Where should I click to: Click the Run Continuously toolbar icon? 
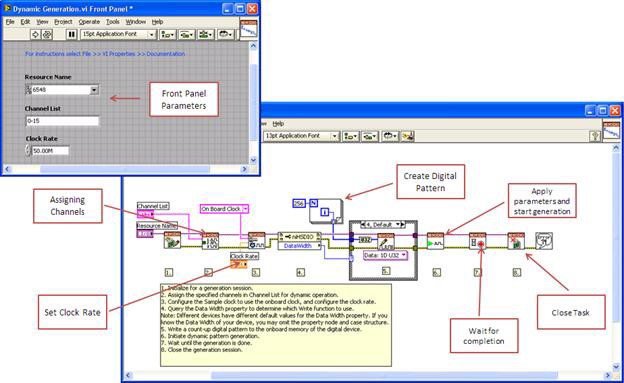(x=47, y=35)
